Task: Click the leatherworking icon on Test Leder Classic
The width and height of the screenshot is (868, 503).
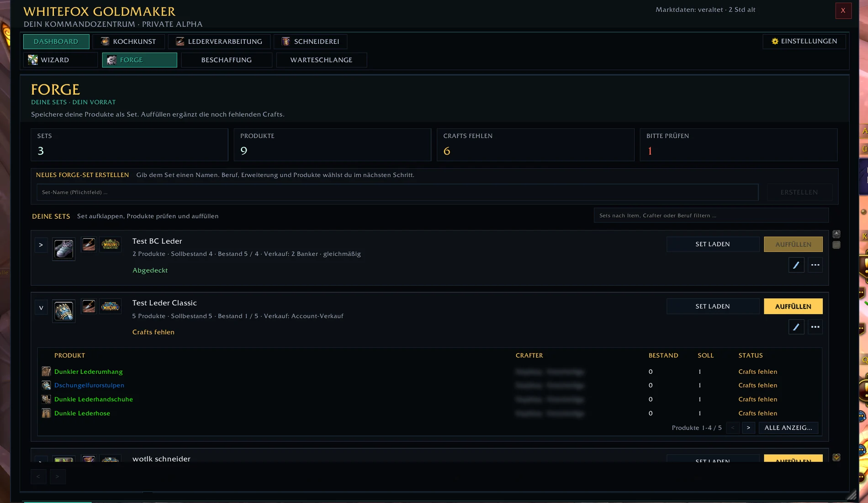Action: pyautogui.click(x=89, y=306)
